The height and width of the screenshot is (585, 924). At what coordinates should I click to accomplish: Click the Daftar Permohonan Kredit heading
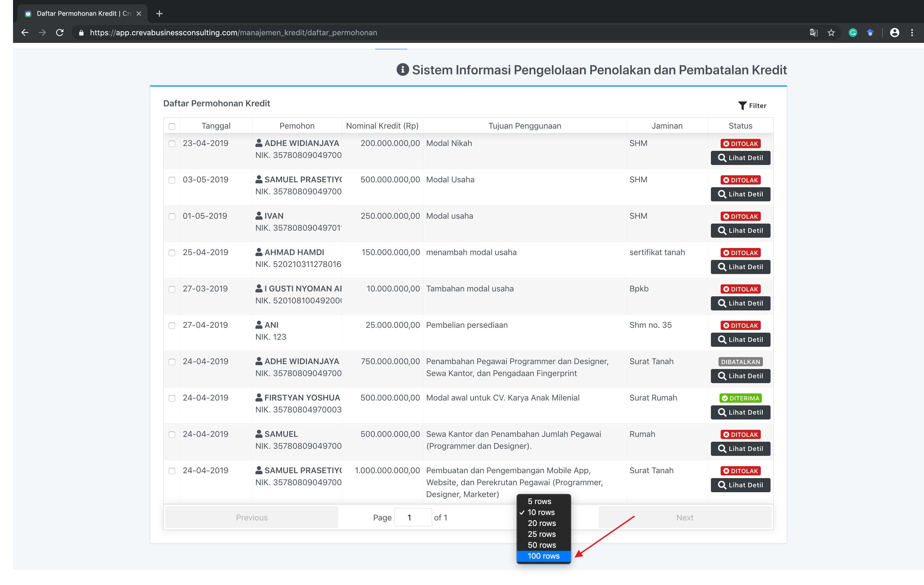click(216, 103)
